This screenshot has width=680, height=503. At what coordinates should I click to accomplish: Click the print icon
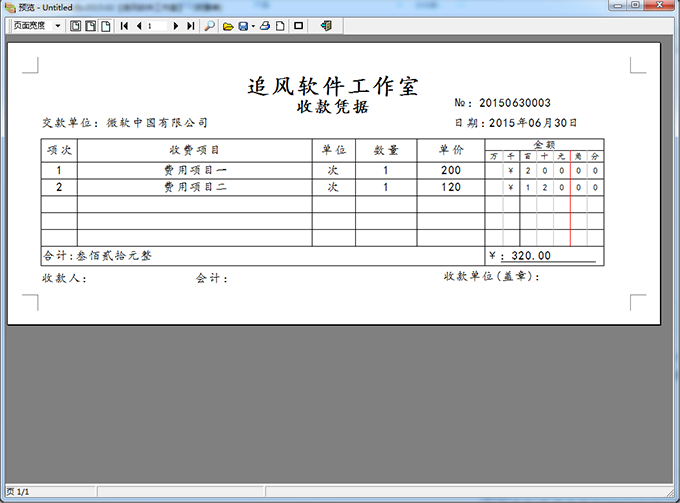point(265,26)
